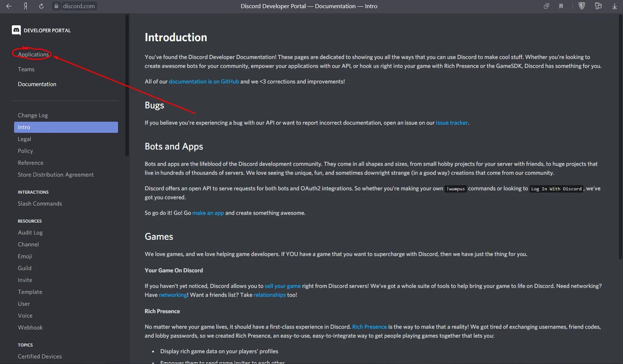Reload the page with the refresh icon
The height and width of the screenshot is (364, 623).
(41, 6)
